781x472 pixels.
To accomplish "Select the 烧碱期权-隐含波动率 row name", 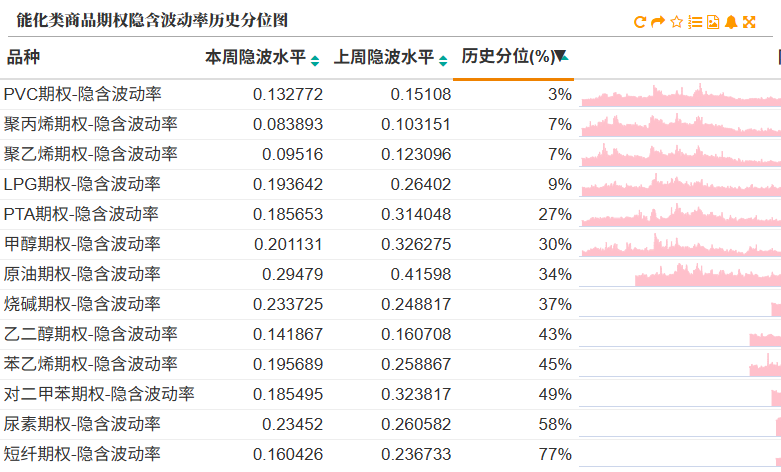I will 82,304.
